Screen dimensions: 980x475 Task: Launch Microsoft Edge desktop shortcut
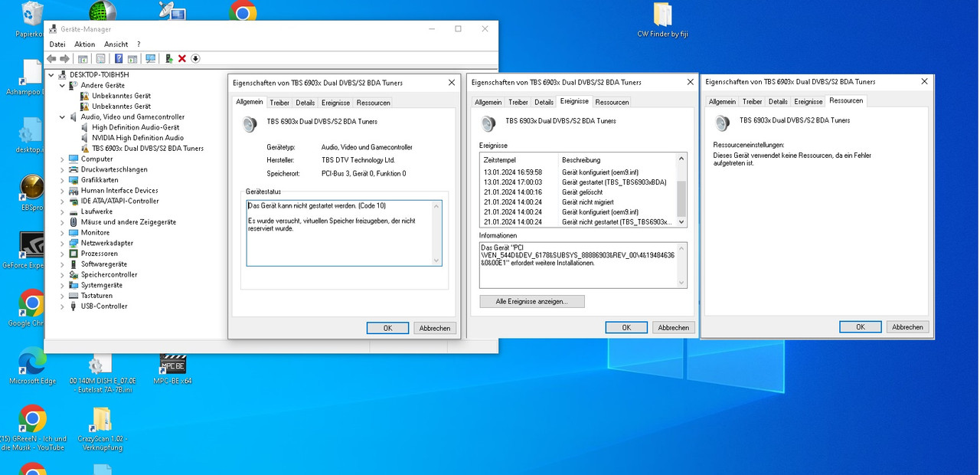pos(32,365)
